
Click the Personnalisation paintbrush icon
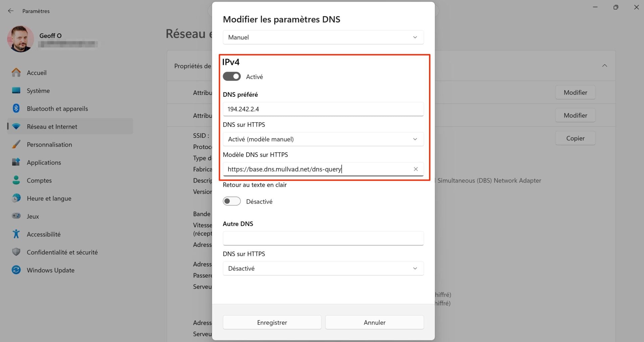(x=16, y=144)
